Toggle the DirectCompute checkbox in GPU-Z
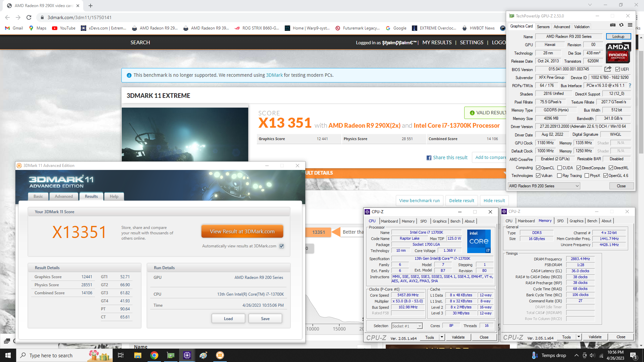This screenshot has width=644, height=362. 579,168
